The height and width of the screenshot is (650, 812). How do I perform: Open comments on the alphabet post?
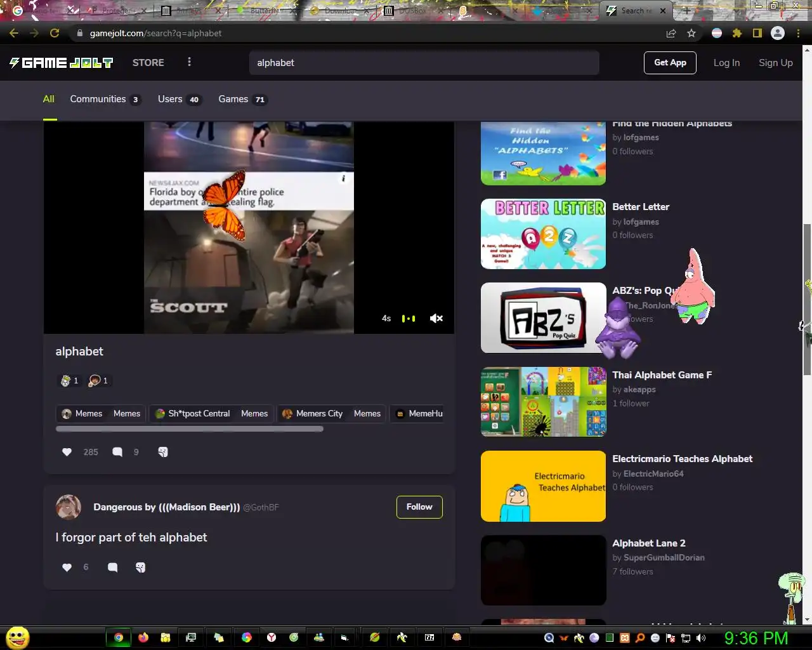tap(117, 452)
